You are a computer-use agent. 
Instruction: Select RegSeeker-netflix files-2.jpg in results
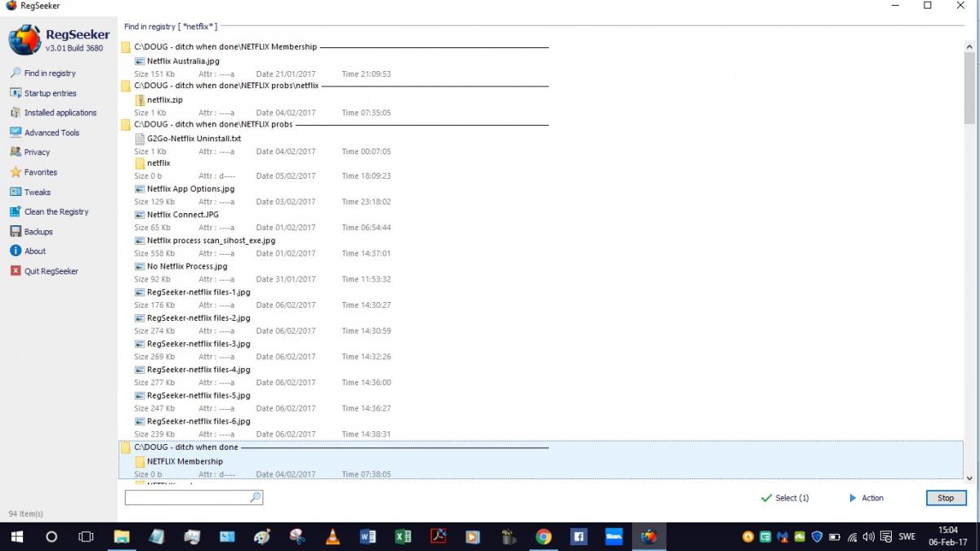click(198, 318)
